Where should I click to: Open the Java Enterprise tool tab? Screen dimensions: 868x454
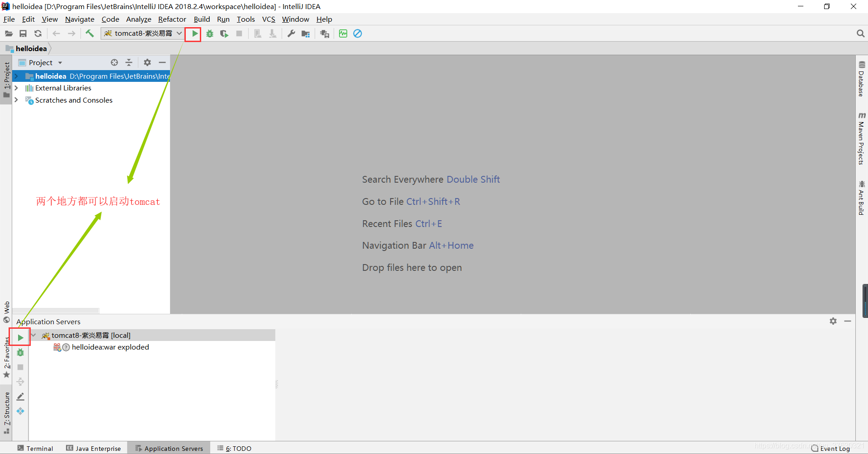click(94, 448)
